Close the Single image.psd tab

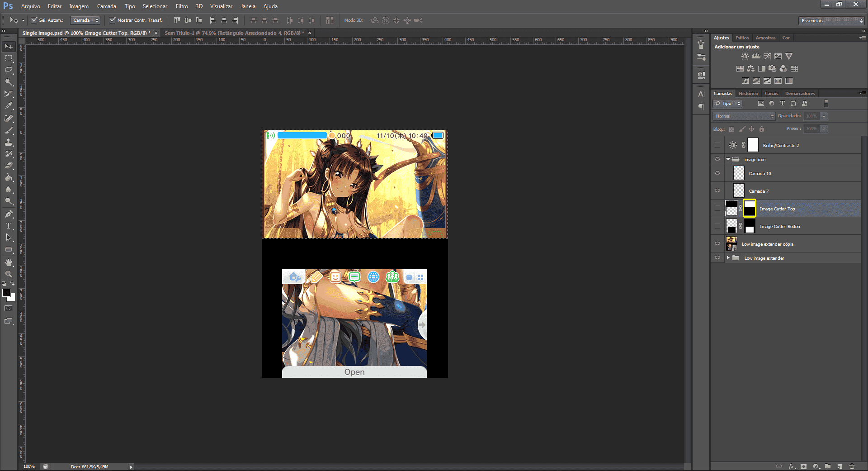tap(156, 33)
